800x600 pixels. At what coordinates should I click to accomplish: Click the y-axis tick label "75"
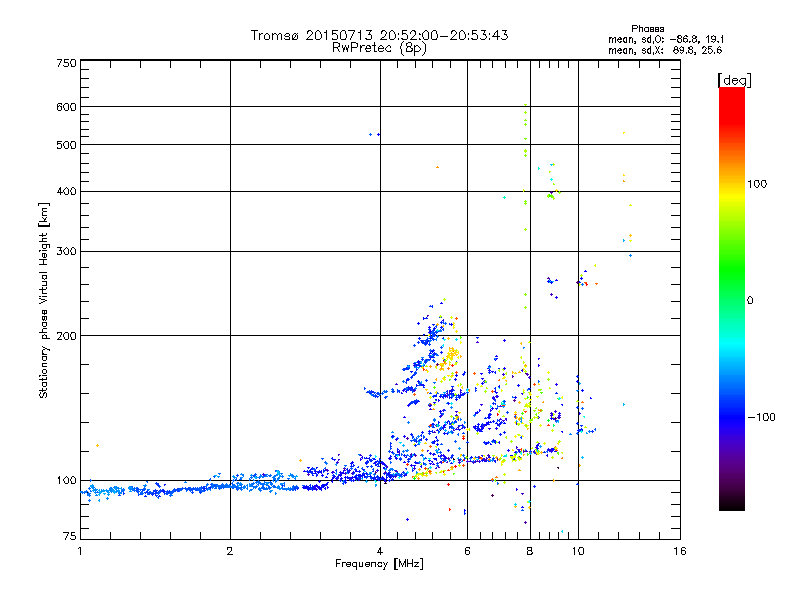click(x=70, y=536)
